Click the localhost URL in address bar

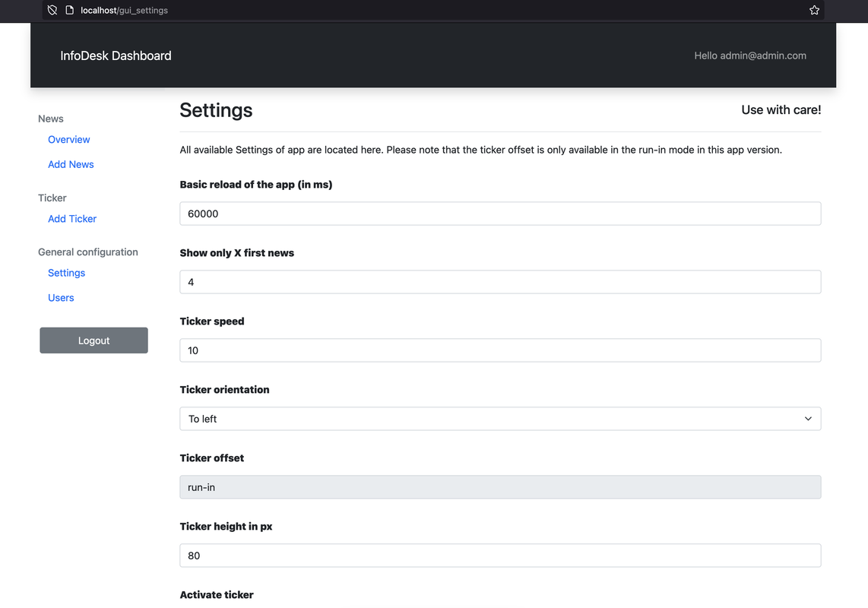124,11
